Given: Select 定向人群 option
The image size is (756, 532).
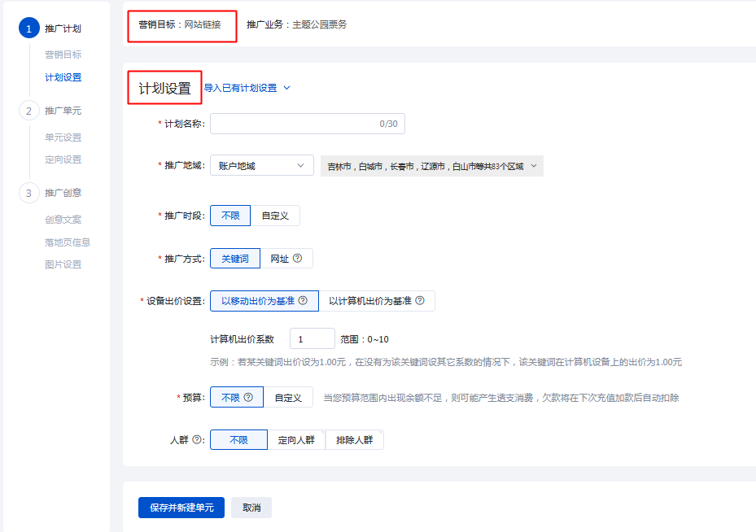Looking at the screenshot, I should click(x=296, y=439).
